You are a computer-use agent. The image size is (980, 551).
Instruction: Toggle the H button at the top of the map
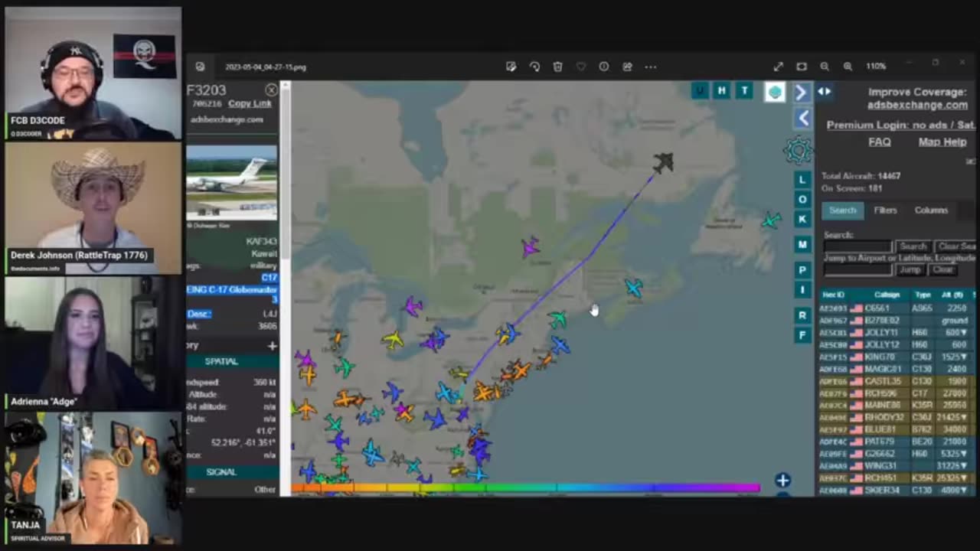(721, 91)
